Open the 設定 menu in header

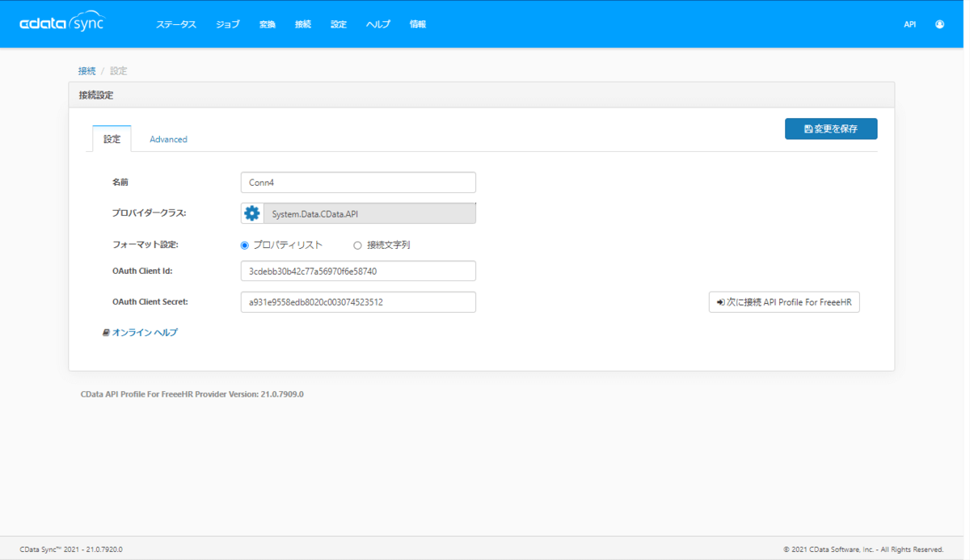(339, 24)
